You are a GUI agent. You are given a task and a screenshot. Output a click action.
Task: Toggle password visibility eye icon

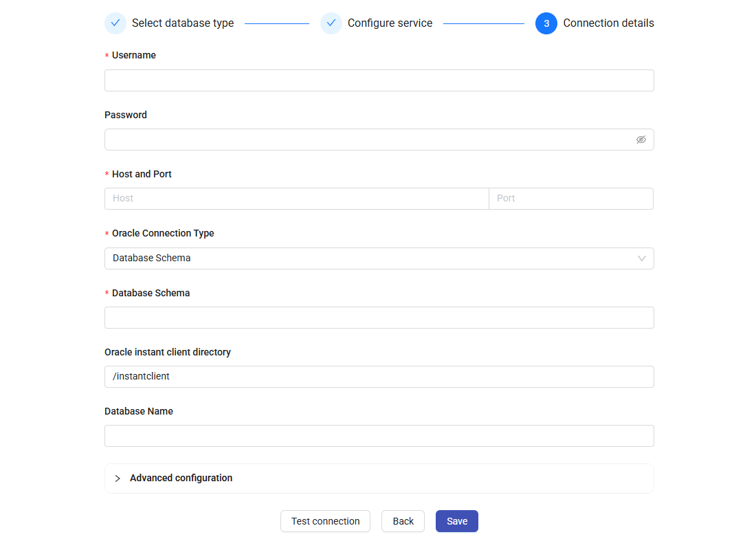click(x=641, y=140)
